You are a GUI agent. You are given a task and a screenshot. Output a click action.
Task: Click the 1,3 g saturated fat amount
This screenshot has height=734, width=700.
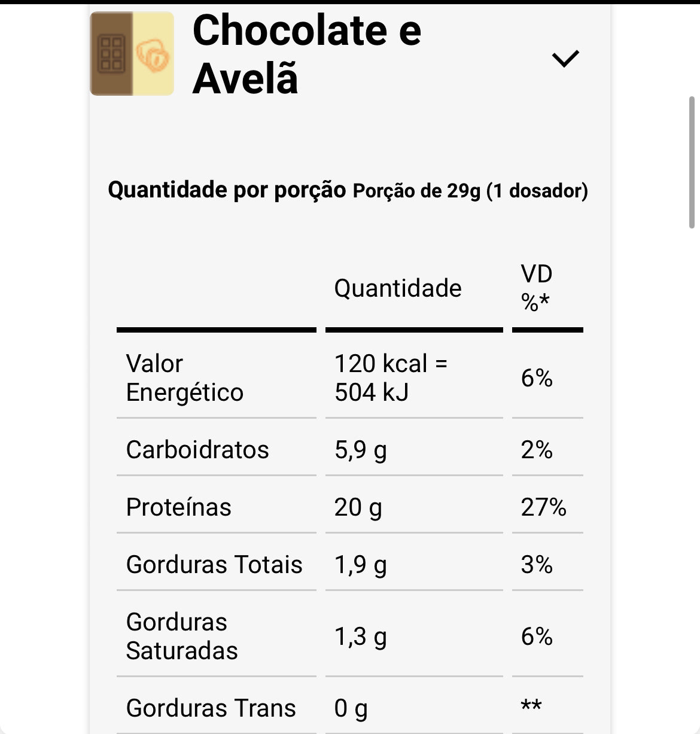[x=360, y=636]
